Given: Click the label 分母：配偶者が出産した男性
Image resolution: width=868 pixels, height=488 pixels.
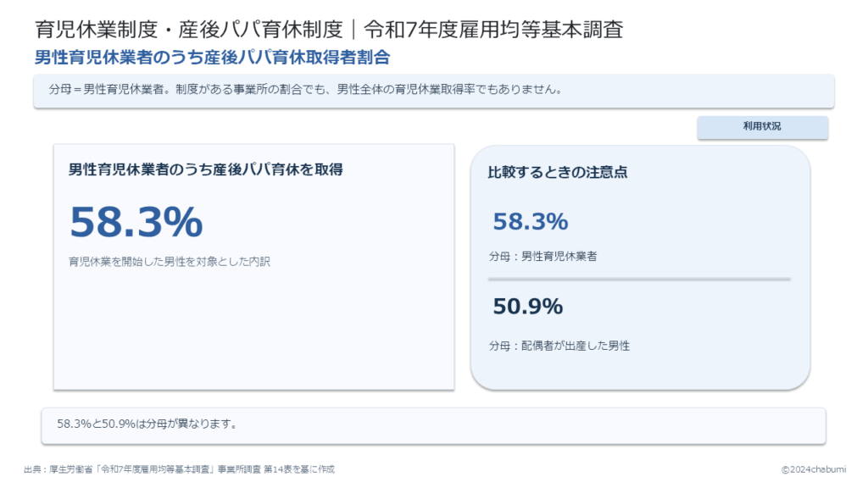Looking at the screenshot, I should point(559,346).
